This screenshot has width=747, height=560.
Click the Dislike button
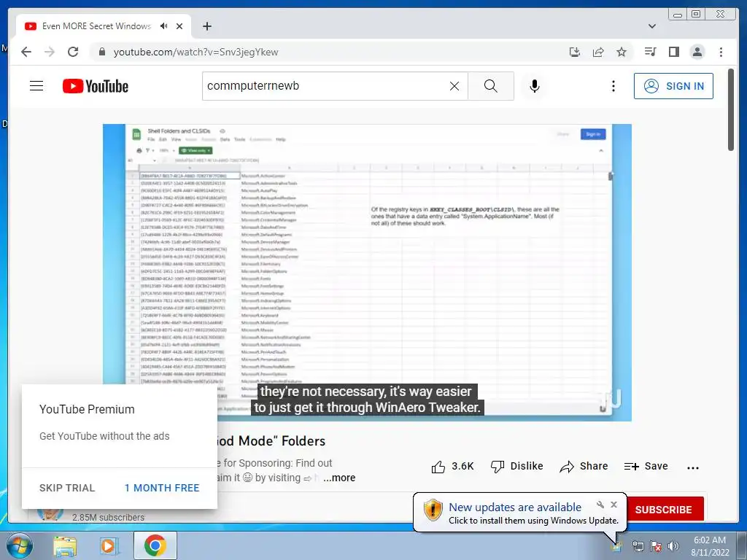point(517,466)
